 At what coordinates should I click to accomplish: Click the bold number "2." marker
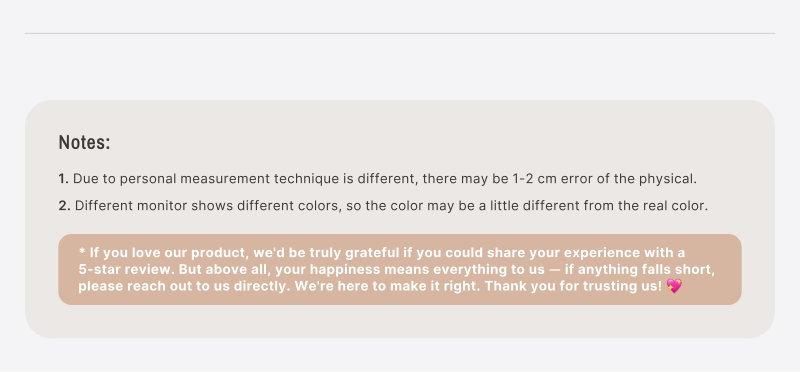(64, 206)
